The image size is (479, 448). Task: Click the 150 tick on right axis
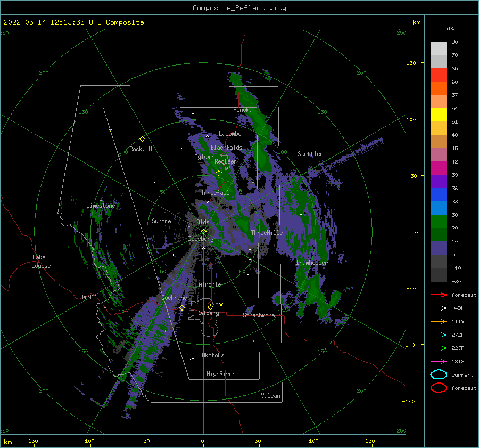pyautogui.click(x=411, y=63)
